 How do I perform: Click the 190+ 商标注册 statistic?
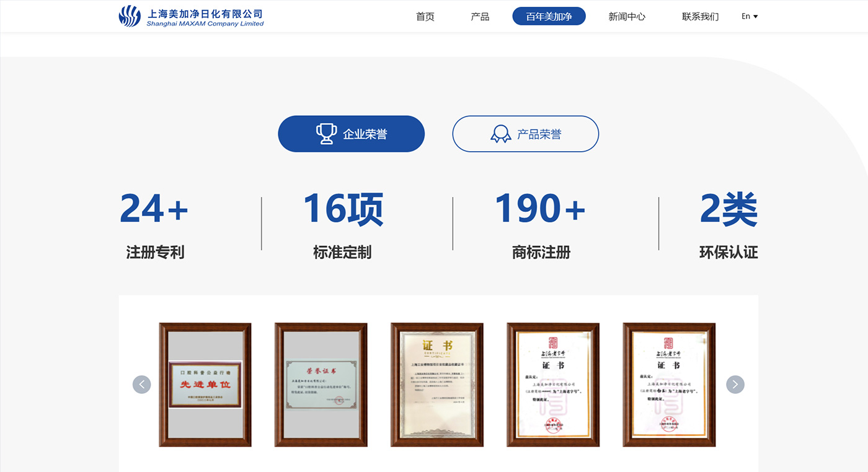[x=540, y=224]
